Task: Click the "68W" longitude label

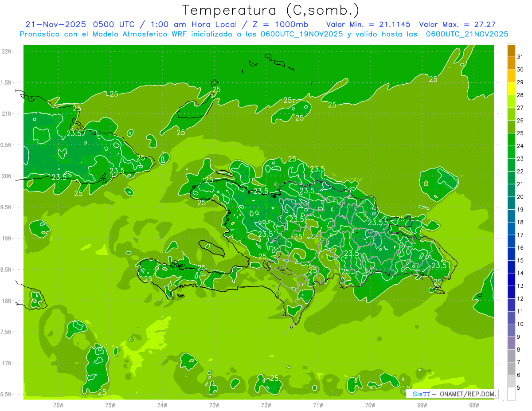Action: pos(474,405)
